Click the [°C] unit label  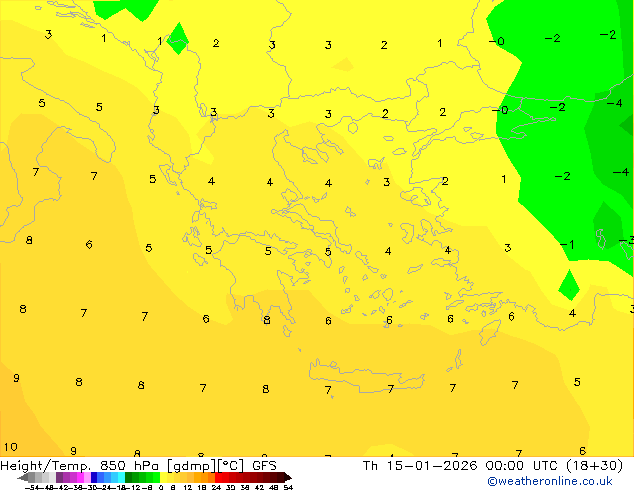(x=231, y=466)
